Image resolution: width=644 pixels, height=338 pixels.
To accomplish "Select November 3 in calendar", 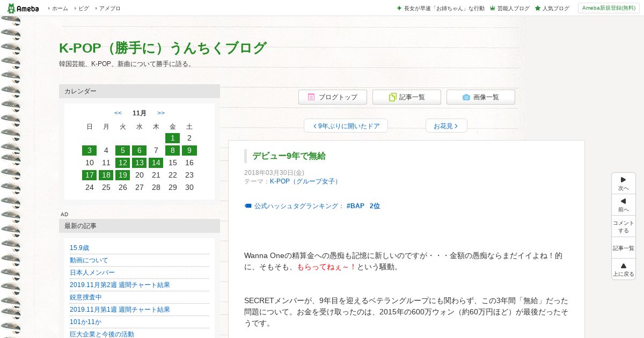I will pyautogui.click(x=90, y=150).
